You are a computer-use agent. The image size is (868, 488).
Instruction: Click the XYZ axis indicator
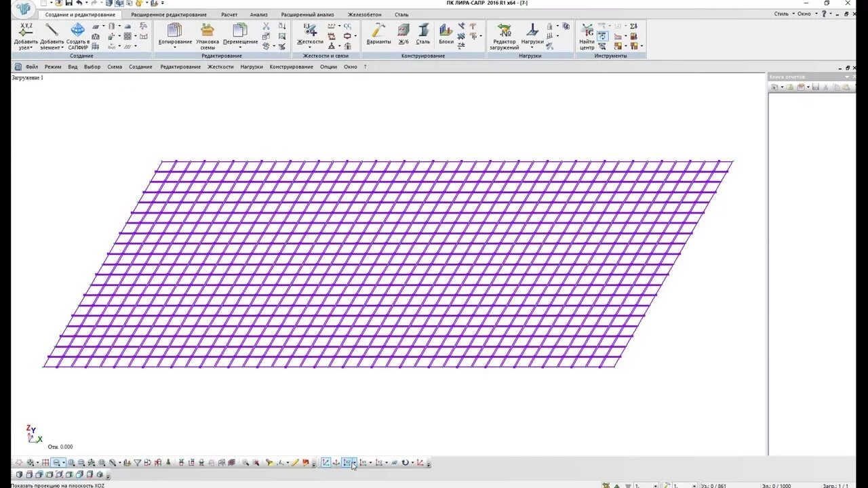(34, 434)
